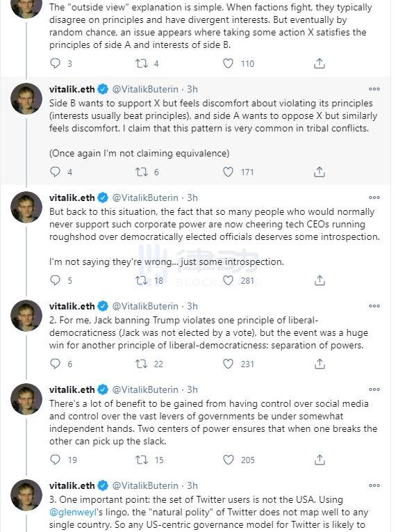The image size is (398, 532).
Task: Like the tweet with 171 likes
Action: pyautogui.click(x=228, y=172)
